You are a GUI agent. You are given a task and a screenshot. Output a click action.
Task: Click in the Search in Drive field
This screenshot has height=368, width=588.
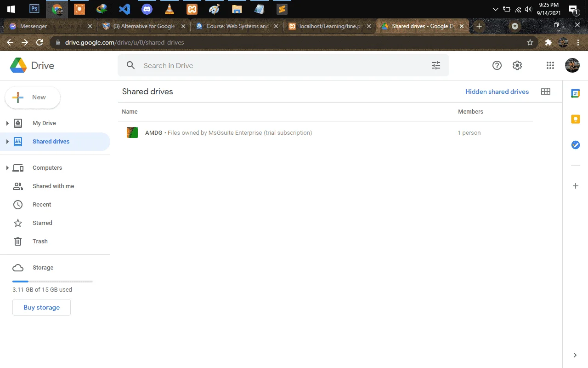pos(283,65)
